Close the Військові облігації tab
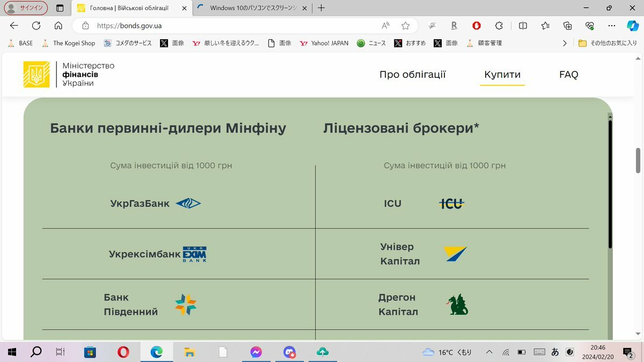Viewport: 644px width, 362px height. point(184,8)
